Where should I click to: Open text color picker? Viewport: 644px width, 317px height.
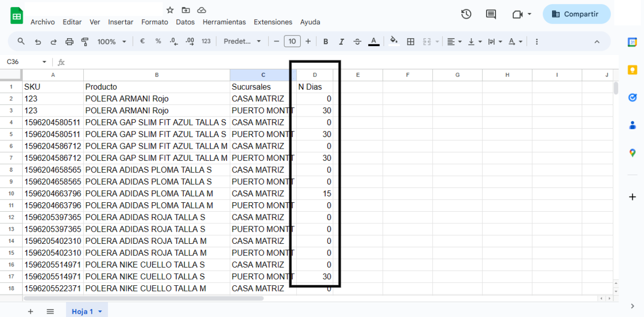pyautogui.click(x=373, y=41)
